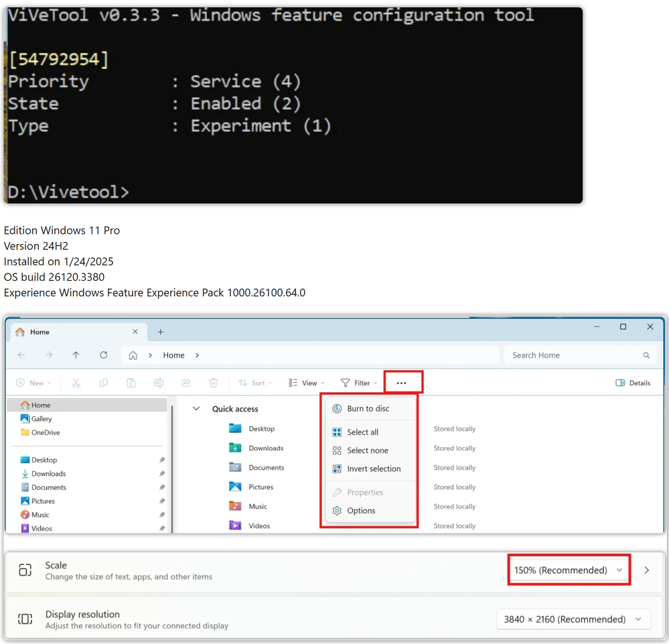The image size is (669, 644).
Task: Click the navigation pane scrollbar
Action: click(x=172, y=470)
